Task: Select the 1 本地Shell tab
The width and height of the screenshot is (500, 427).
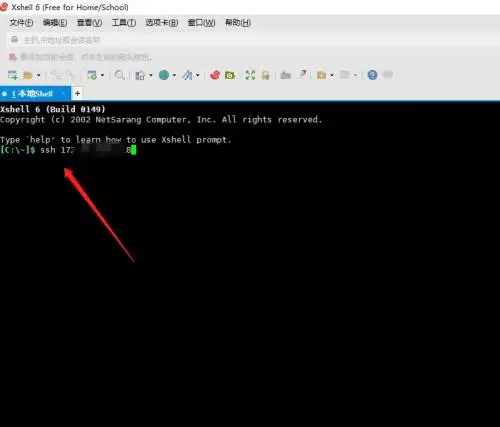Action: click(x=35, y=94)
